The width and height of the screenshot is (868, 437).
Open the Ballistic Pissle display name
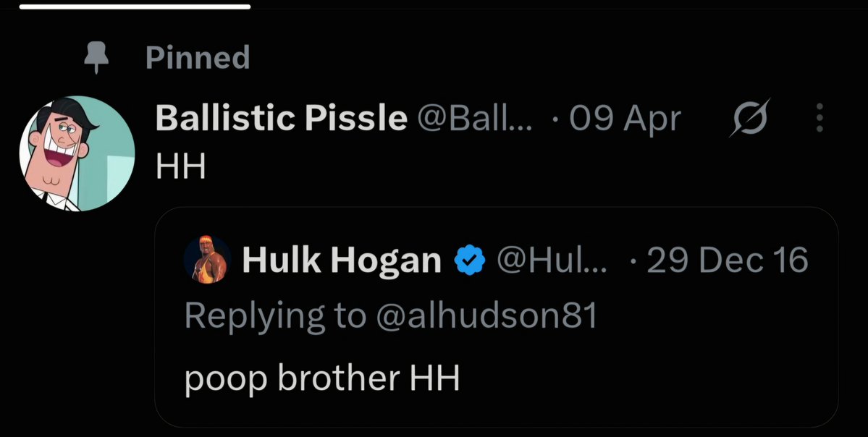(281, 118)
